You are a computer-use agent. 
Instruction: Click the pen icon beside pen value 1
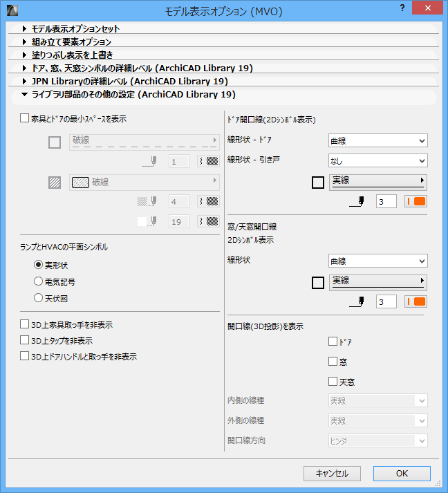point(149,161)
